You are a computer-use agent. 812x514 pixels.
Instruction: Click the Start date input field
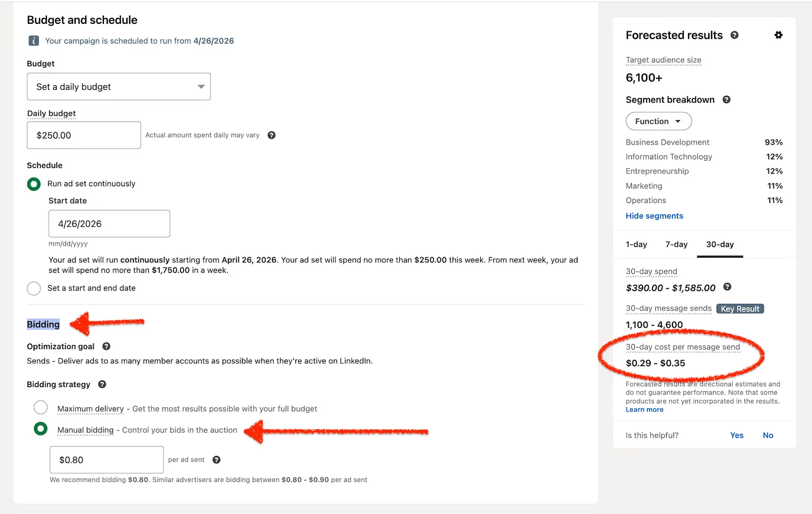tap(109, 224)
